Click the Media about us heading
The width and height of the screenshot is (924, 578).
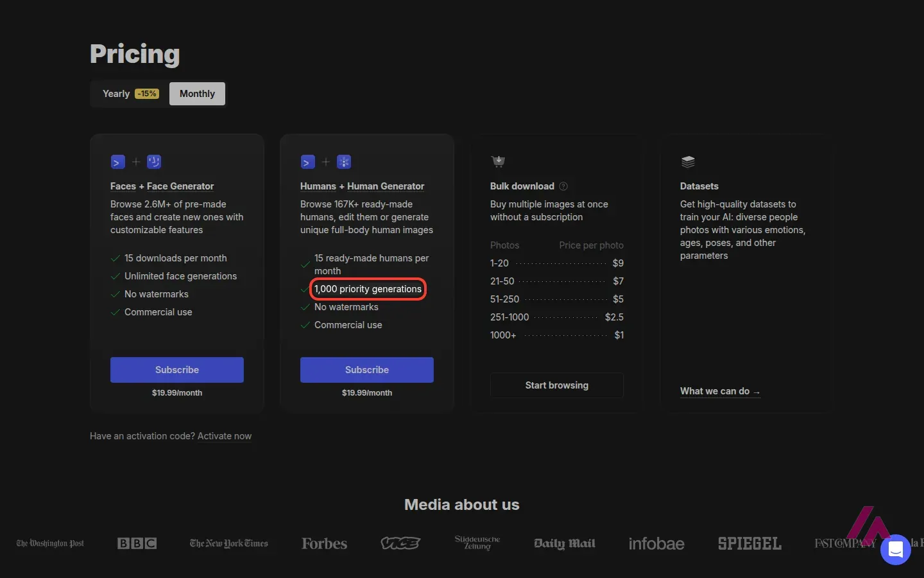coord(462,505)
